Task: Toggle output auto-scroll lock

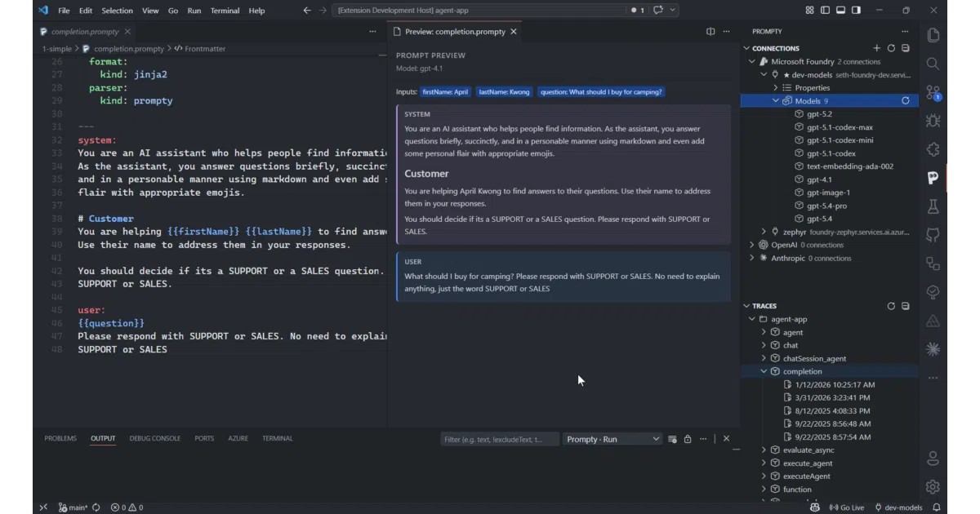Action: pos(687,439)
